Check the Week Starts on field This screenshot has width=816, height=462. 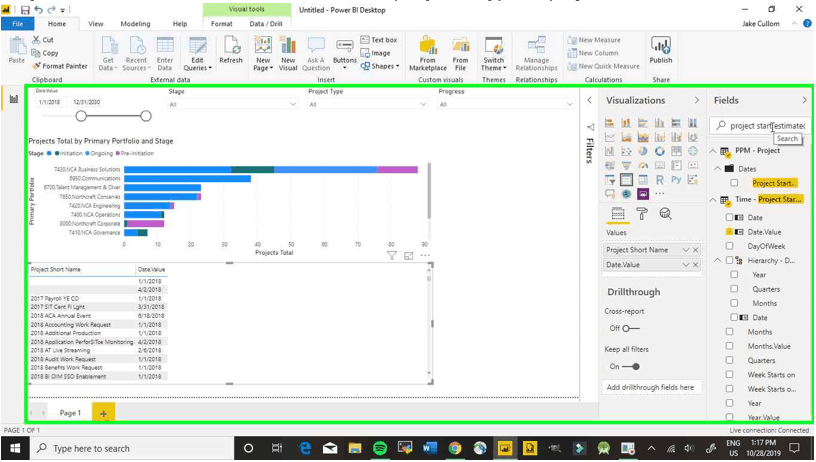click(x=730, y=375)
